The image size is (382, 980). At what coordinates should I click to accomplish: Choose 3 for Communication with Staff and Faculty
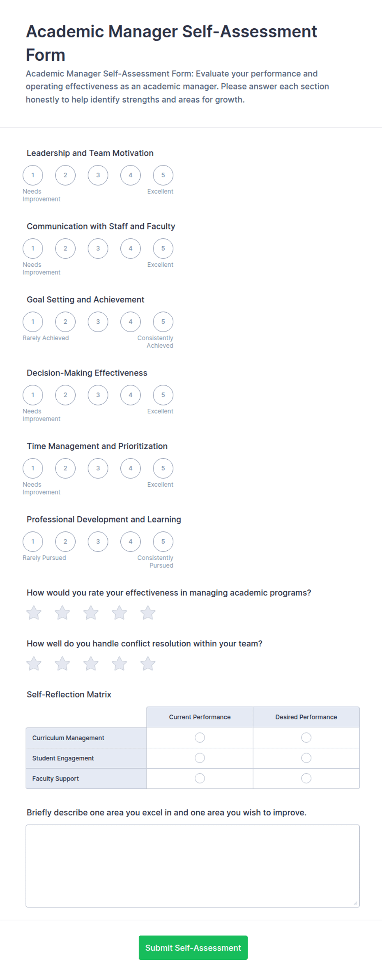[x=98, y=248]
